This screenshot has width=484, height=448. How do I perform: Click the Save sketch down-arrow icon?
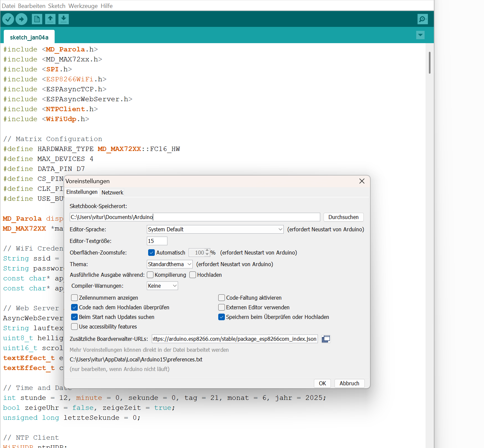click(x=63, y=19)
